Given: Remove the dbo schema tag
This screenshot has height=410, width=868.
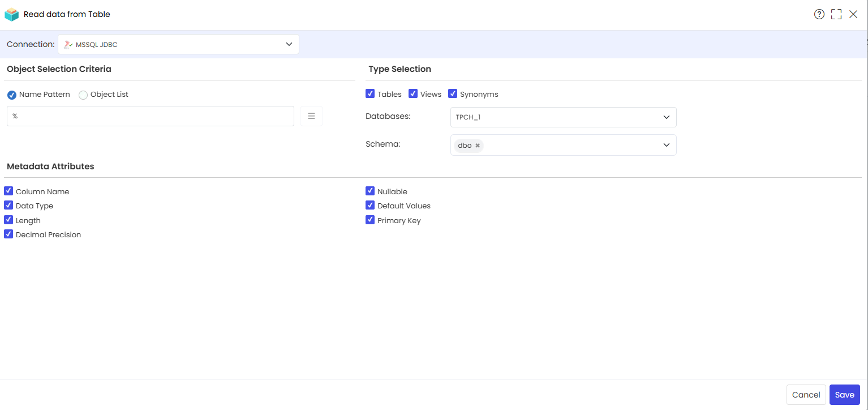Looking at the screenshot, I should (x=478, y=146).
